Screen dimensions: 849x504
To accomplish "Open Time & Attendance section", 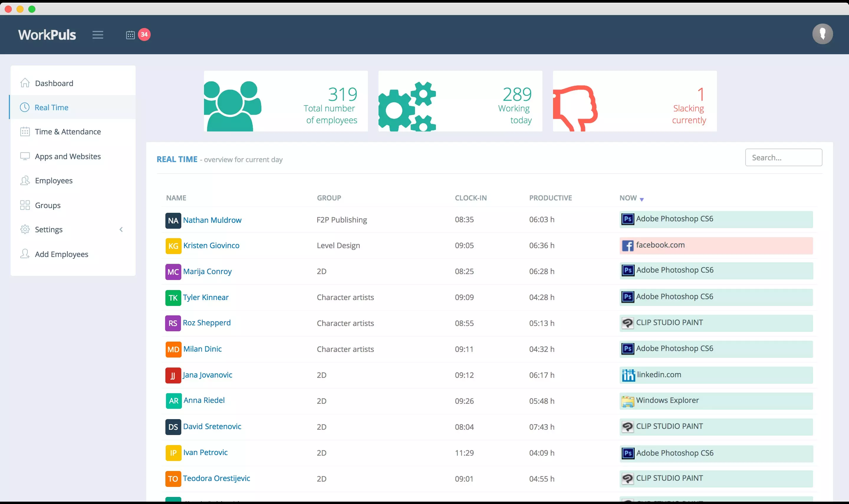I will [68, 132].
